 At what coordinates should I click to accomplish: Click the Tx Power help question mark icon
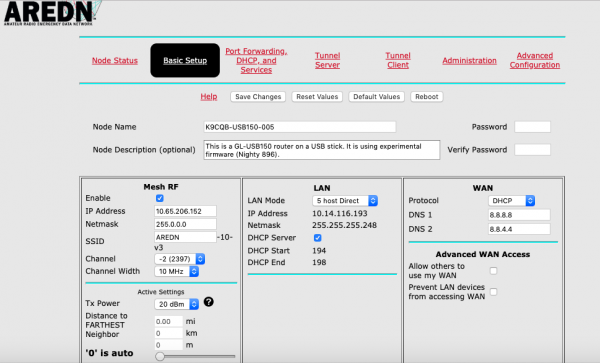tap(209, 302)
